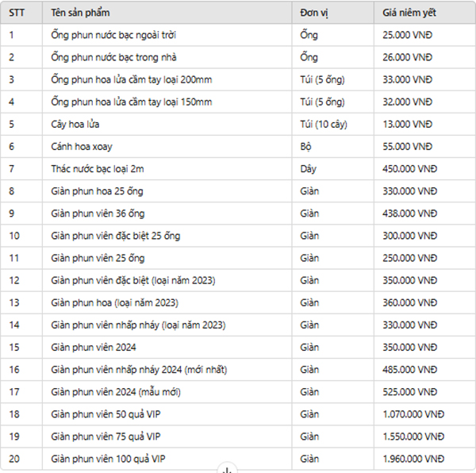Click the Dây unit cell
This screenshot has height=473, width=476.
coord(309,169)
